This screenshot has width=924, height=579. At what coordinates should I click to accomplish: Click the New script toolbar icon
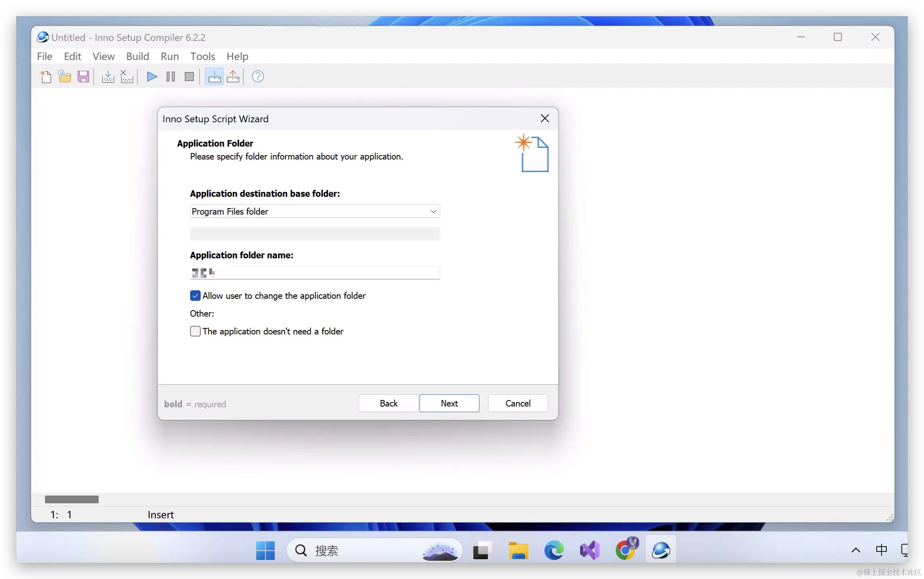point(46,77)
